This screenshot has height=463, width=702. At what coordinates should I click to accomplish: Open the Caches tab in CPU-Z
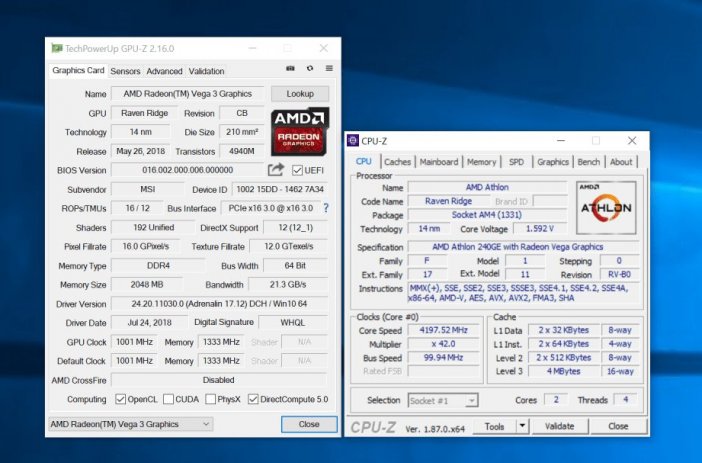pos(397,162)
